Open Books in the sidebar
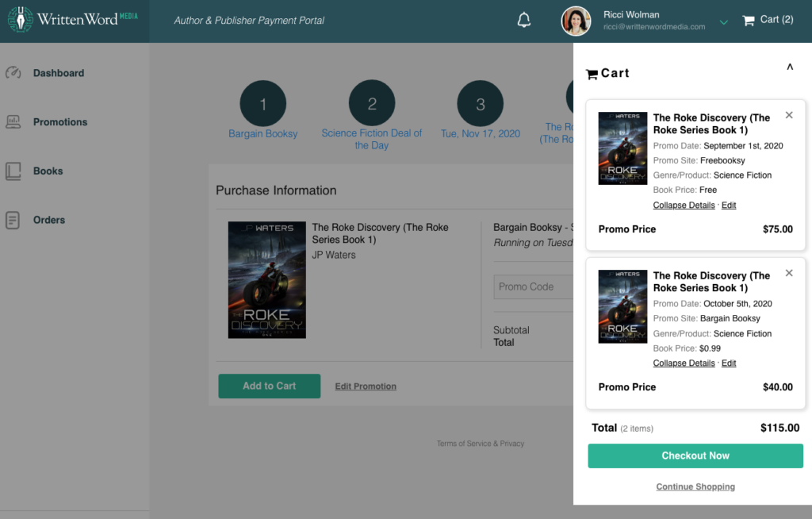 tap(48, 171)
